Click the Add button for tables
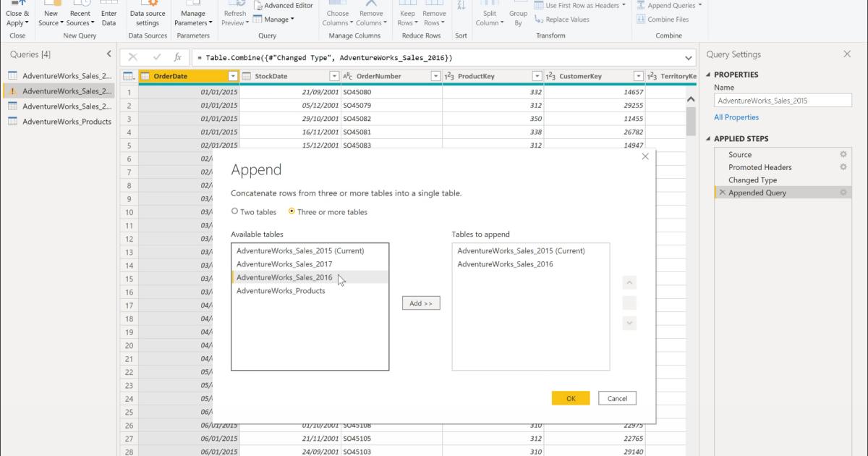 click(x=421, y=303)
